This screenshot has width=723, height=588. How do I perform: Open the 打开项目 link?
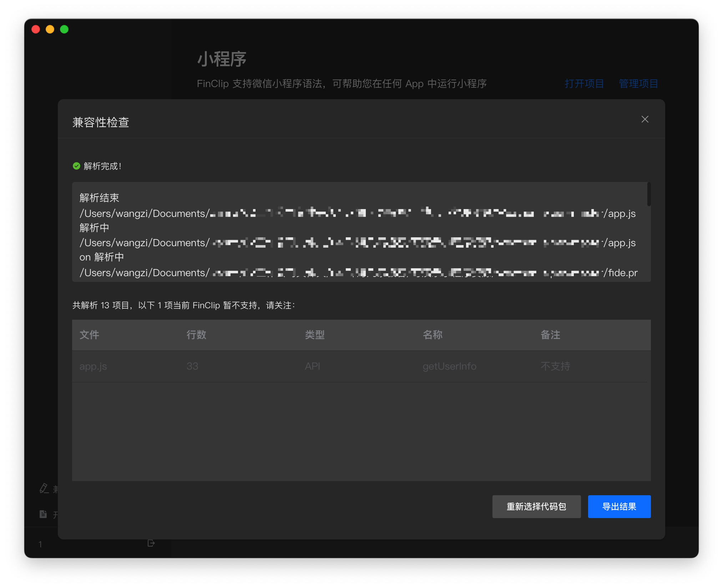[584, 83]
